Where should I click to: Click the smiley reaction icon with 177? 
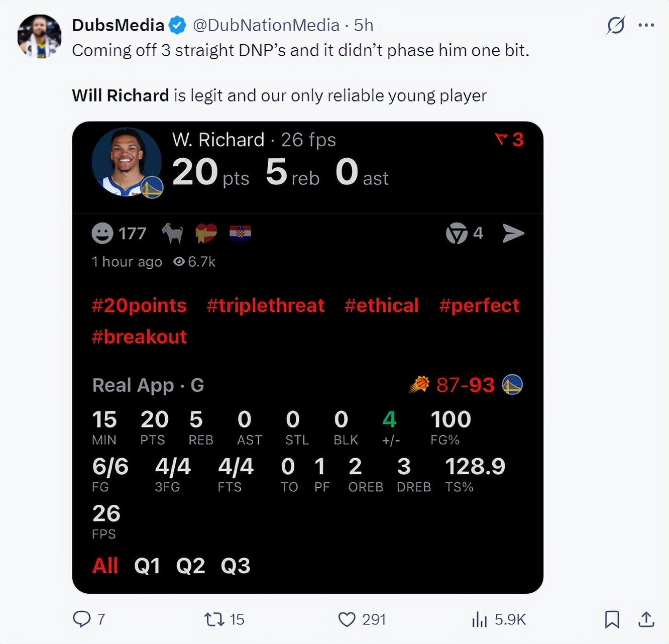pos(102,234)
